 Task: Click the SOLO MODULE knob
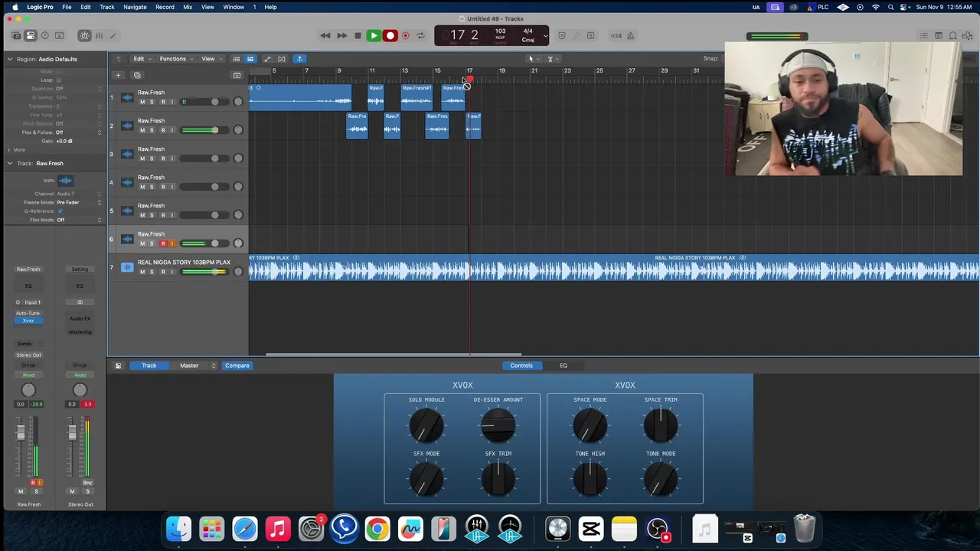pyautogui.click(x=426, y=424)
